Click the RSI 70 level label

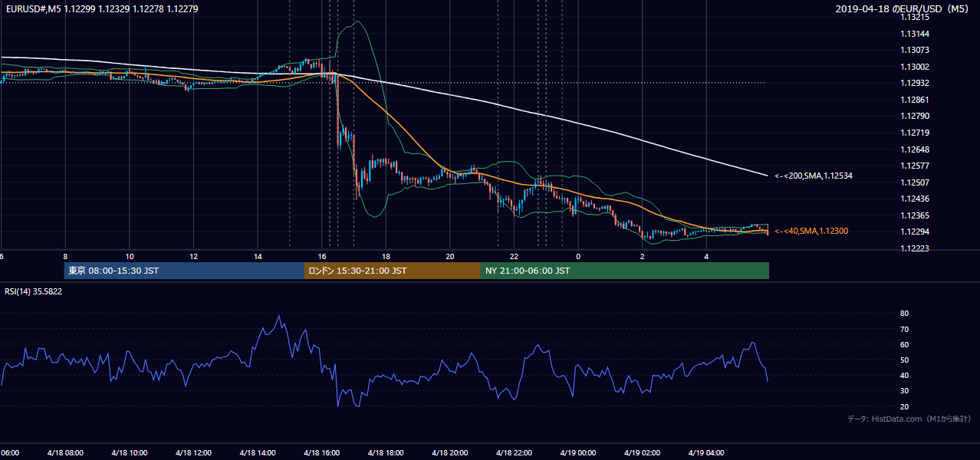point(905,329)
